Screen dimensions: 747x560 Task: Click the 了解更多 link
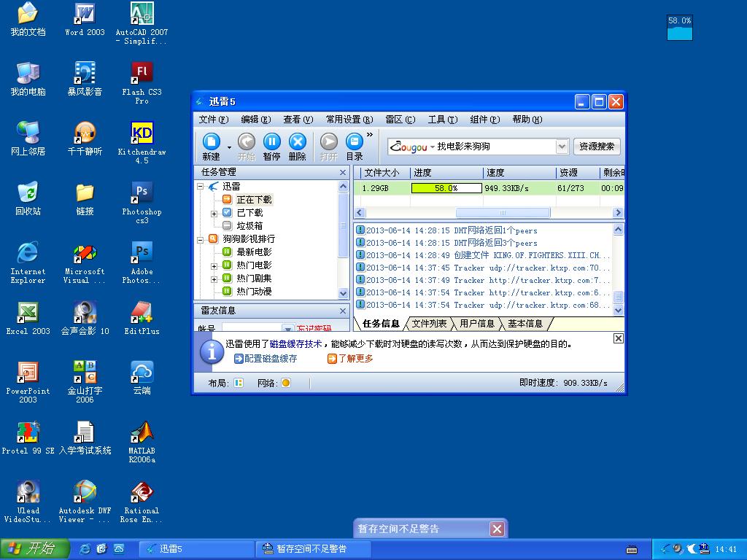pos(350,359)
